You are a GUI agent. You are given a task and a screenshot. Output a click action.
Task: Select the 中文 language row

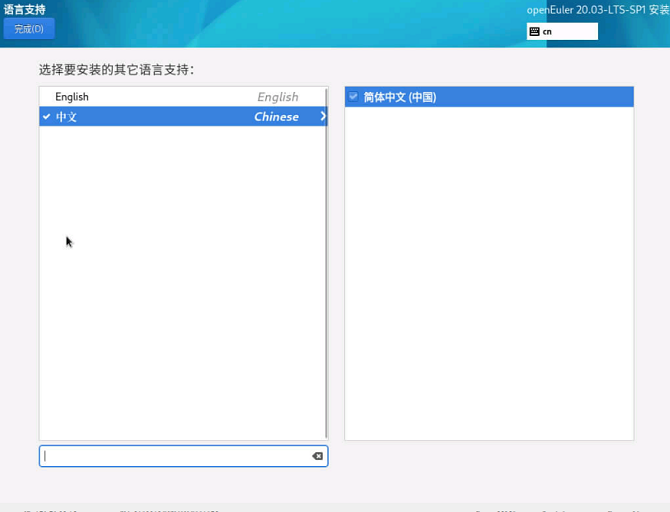point(150,117)
